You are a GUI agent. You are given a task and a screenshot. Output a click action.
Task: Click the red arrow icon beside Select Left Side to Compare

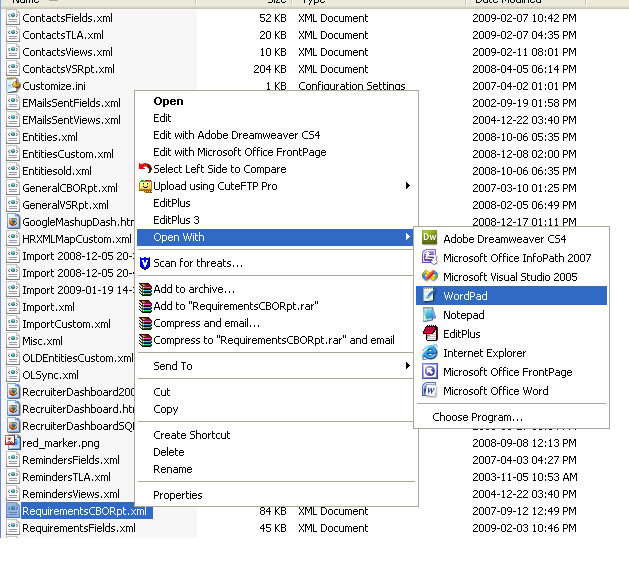coord(145,169)
